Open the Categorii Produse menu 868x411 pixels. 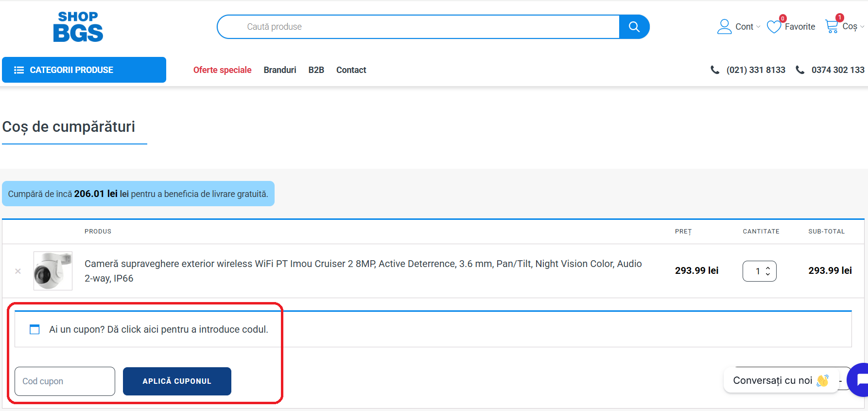84,70
